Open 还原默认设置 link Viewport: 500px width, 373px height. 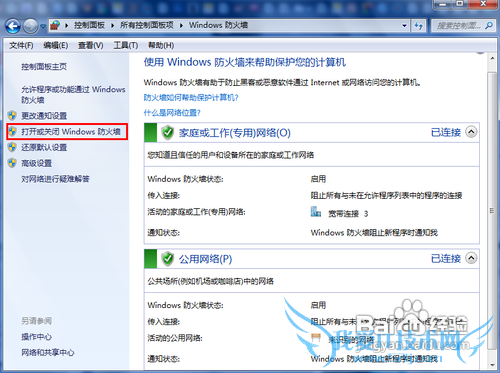coord(44,147)
